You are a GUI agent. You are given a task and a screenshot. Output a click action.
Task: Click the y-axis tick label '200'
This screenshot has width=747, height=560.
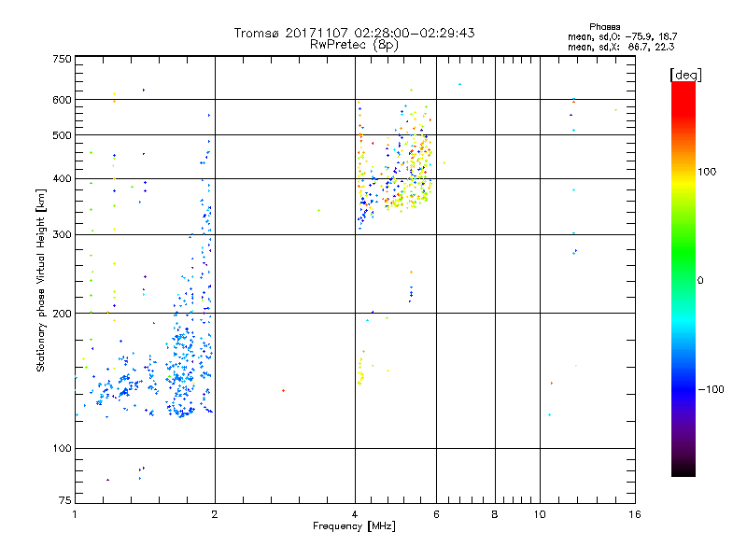point(62,314)
